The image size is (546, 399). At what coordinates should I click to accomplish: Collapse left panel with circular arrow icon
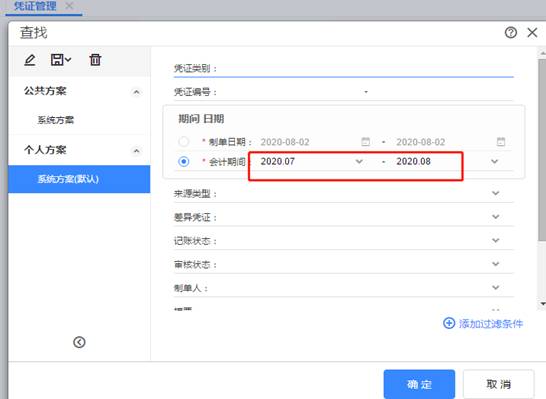pyautogui.click(x=79, y=342)
